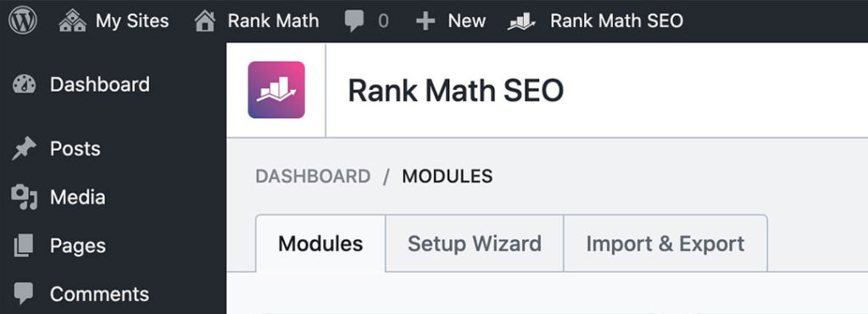Viewport: 868px width, 314px height.
Task: Click the Dashboard gauge icon in sidebar
Action: point(24,85)
